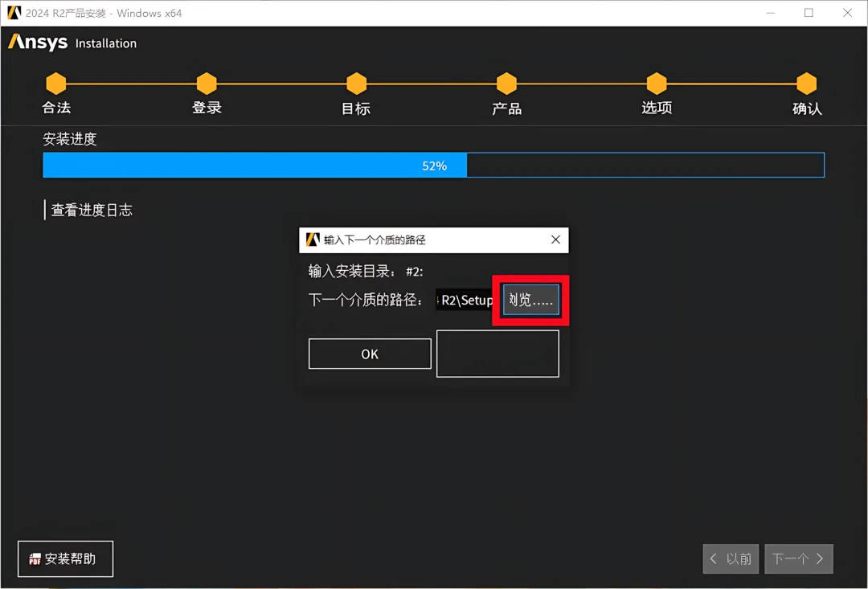Maximize the Ansys installer window
Viewport: 868px width, 589px height.
pyautogui.click(x=809, y=13)
